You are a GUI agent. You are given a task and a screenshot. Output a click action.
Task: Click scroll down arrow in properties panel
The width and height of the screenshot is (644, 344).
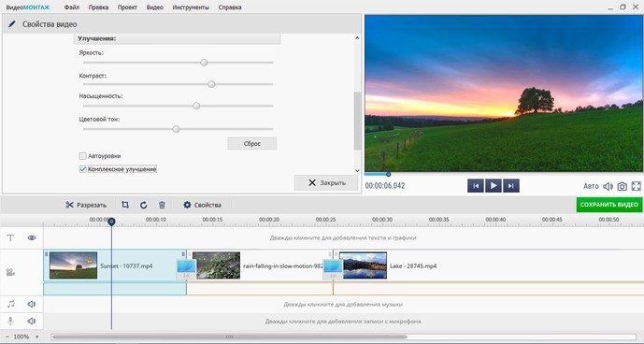[357, 170]
